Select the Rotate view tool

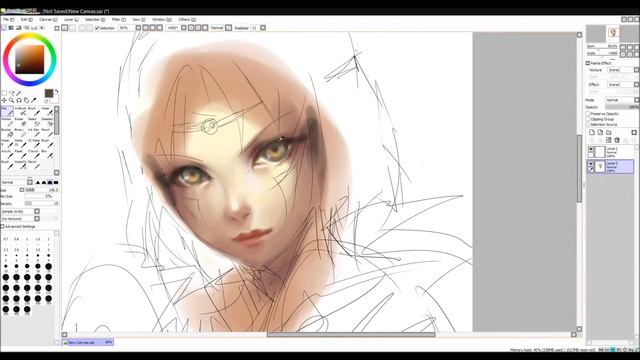click(x=19, y=100)
